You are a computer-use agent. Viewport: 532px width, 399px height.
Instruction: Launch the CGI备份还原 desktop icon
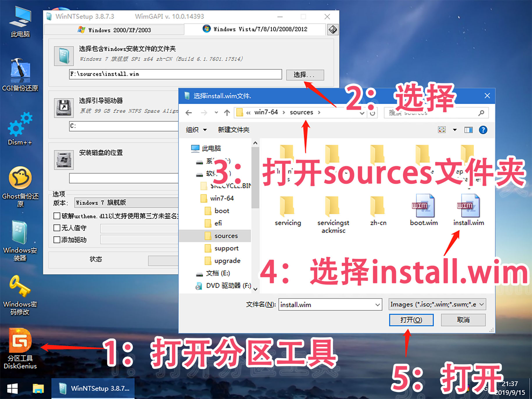pyautogui.click(x=20, y=75)
